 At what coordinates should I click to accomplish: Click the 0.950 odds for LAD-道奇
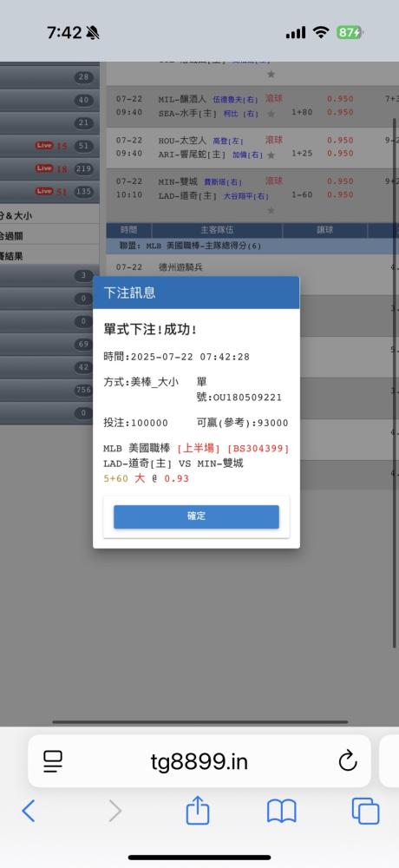coord(340,194)
